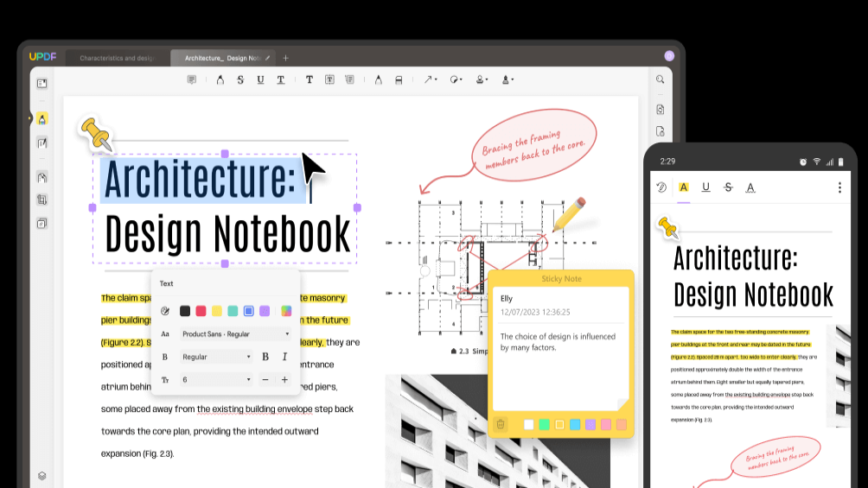868x488 pixels.
Task: Open the stamp tool dropdown
Action: 482,79
